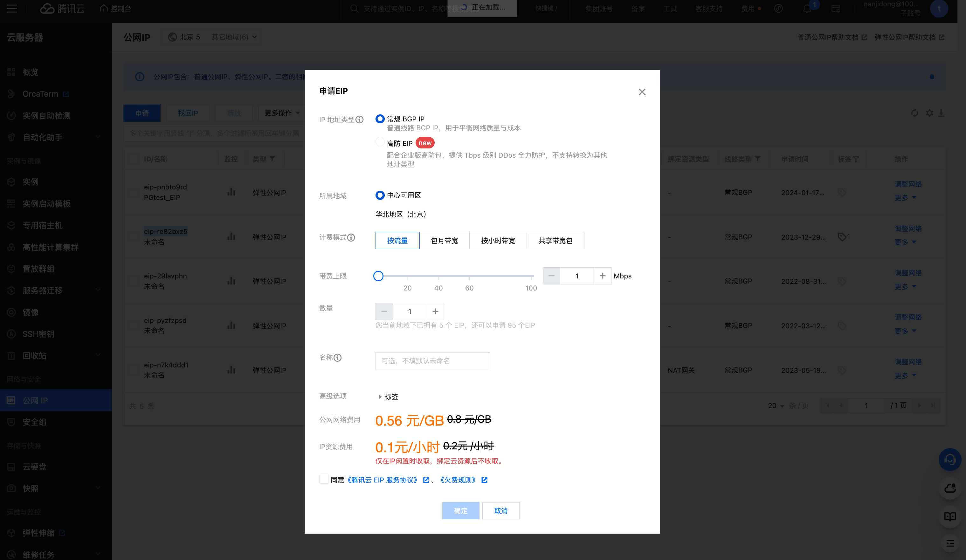
Task: Click the 腾讯云 logo
Action: coord(62,9)
